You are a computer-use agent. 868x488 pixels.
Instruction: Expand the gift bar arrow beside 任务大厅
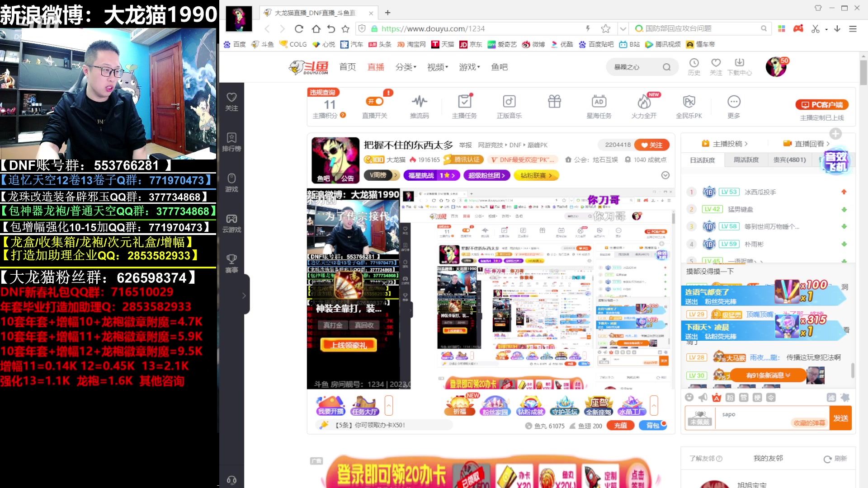click(x=389, y=405)
